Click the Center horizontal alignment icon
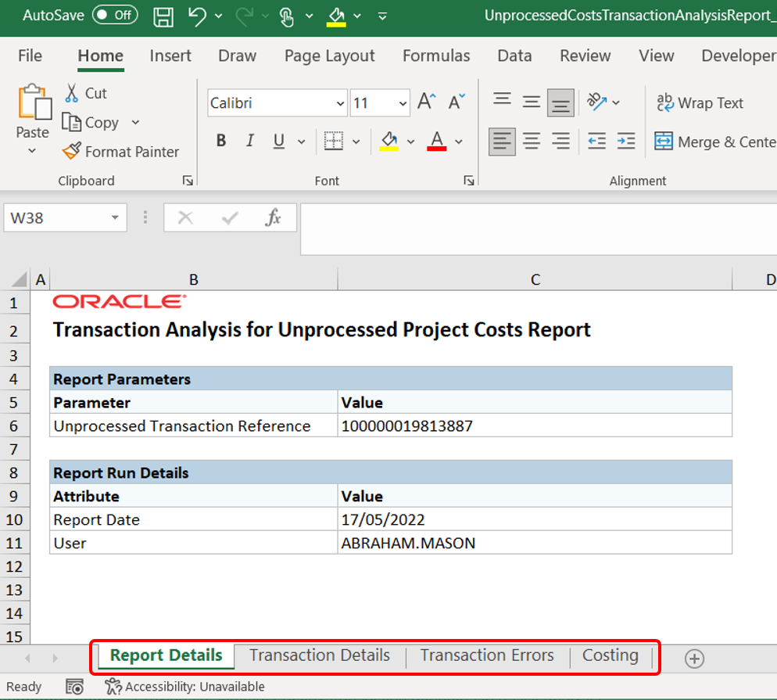 pyautogui.click(x=532, y=142)
